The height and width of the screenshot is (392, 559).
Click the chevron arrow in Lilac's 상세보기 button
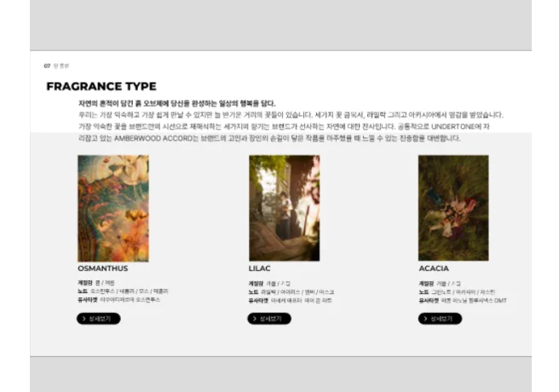tap(255, 319)
